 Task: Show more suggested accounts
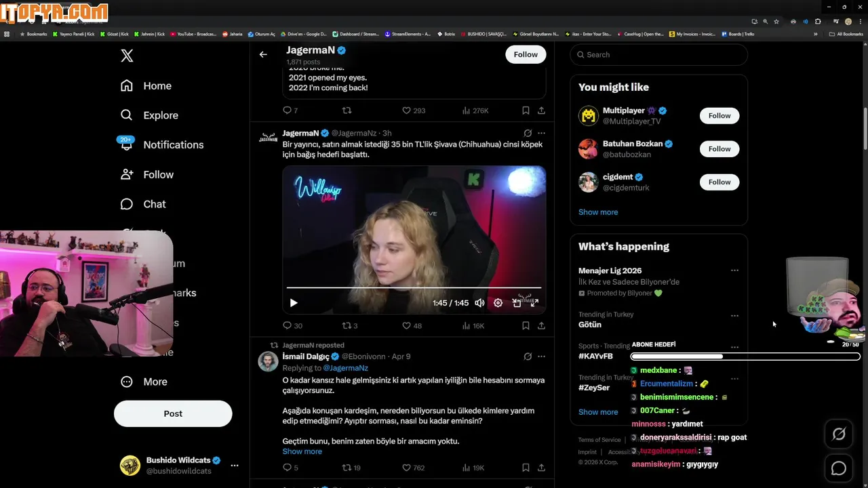[x=598, y=212]
